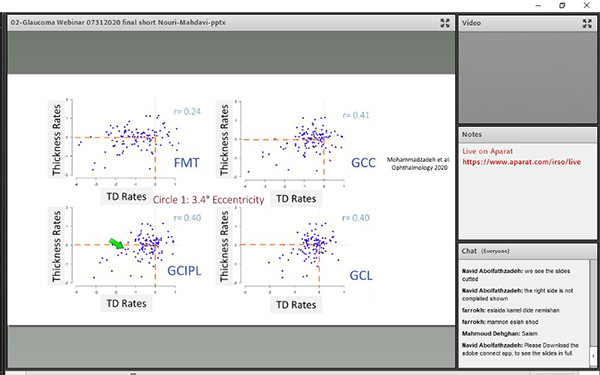
Task: Restore down the application window
Action: tap(562, 5)
